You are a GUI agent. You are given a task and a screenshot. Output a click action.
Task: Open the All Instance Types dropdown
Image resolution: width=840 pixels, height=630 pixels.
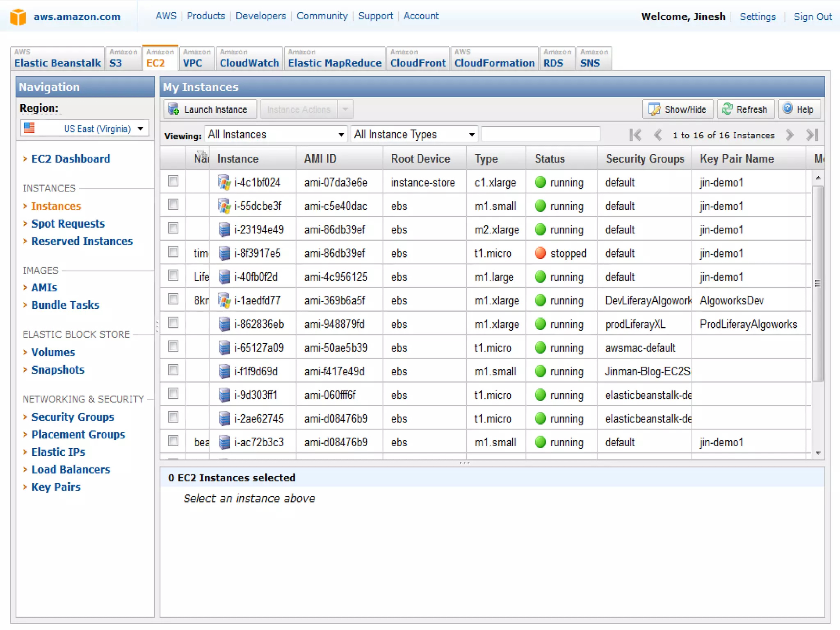(414, 135)
